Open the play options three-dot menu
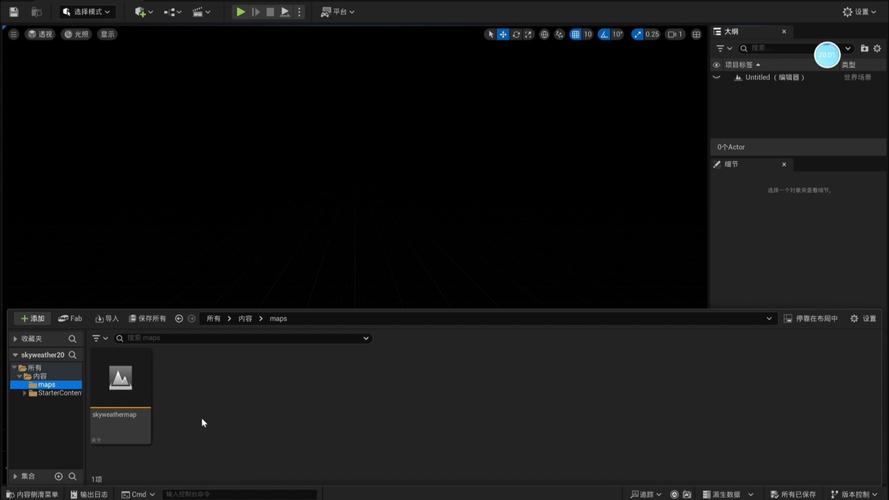 click(x=299, y=11)
